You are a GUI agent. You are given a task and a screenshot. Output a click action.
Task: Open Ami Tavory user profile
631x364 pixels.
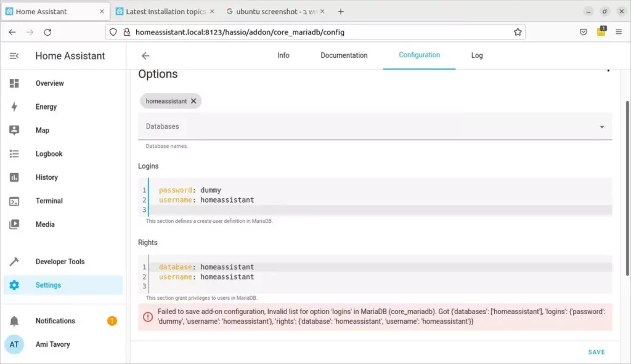pyautogui.click(x=63, y=344)
